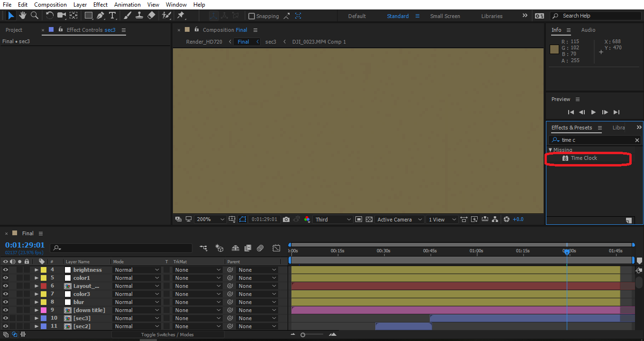Select the Rotation tool

point(50,16)
